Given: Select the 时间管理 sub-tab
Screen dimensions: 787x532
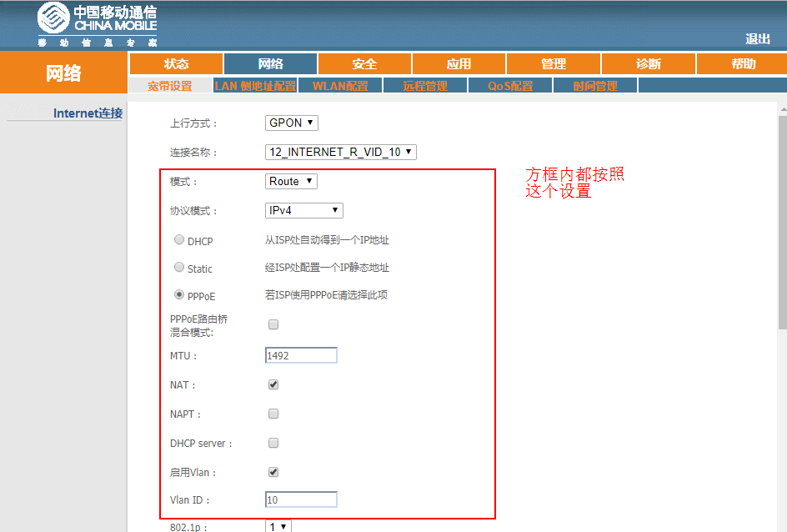Looking at the screenshot, I should coord(595,86).
